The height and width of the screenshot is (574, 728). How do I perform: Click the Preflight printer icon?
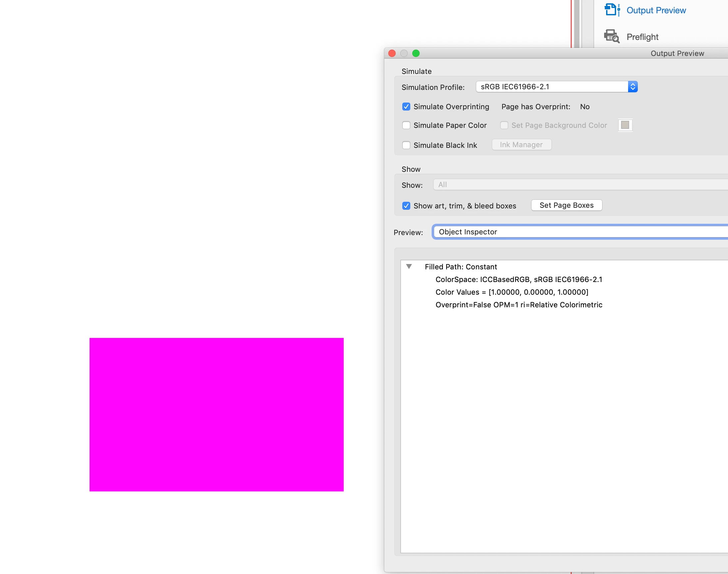tap(612, 36)
